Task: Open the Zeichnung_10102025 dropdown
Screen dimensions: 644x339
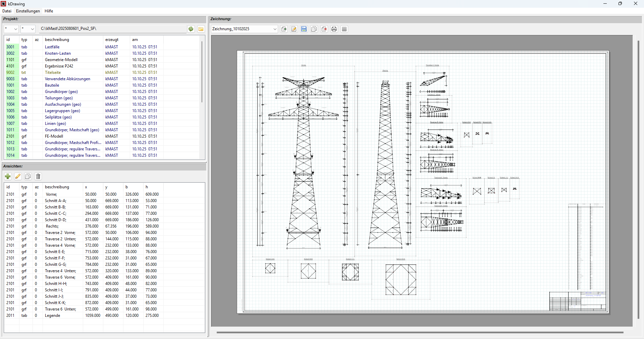Action: [275, 29]
